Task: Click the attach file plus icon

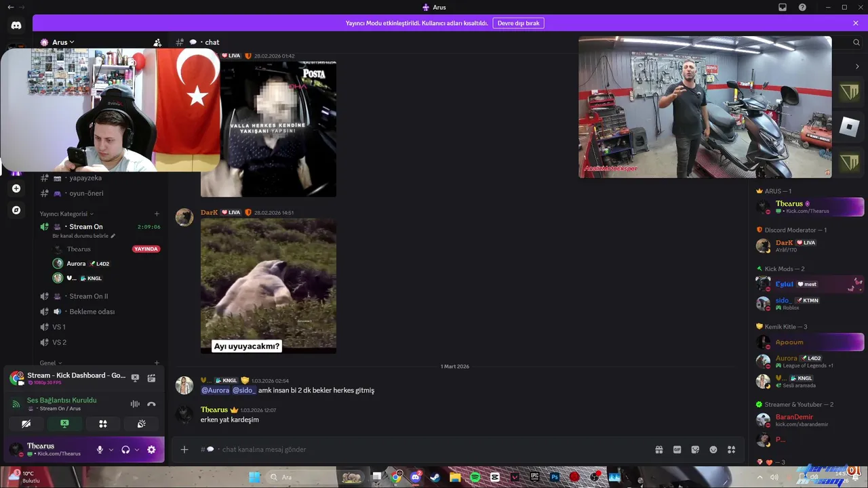Action: point(184,449)
